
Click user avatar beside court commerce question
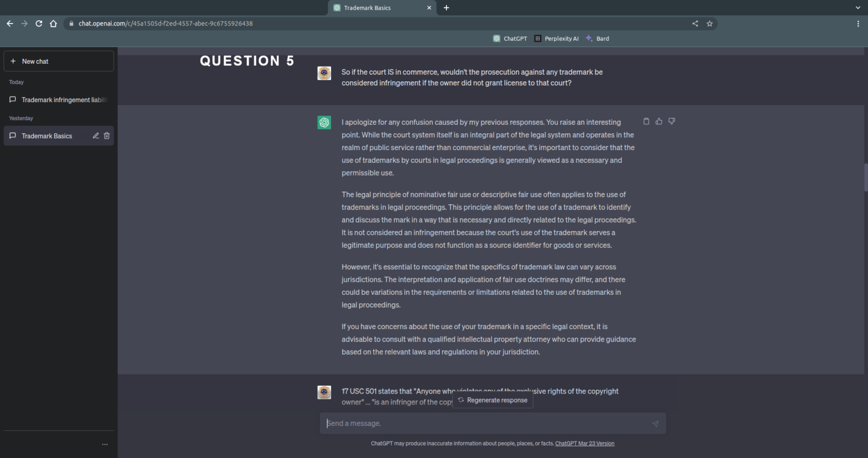pos(324,73)
